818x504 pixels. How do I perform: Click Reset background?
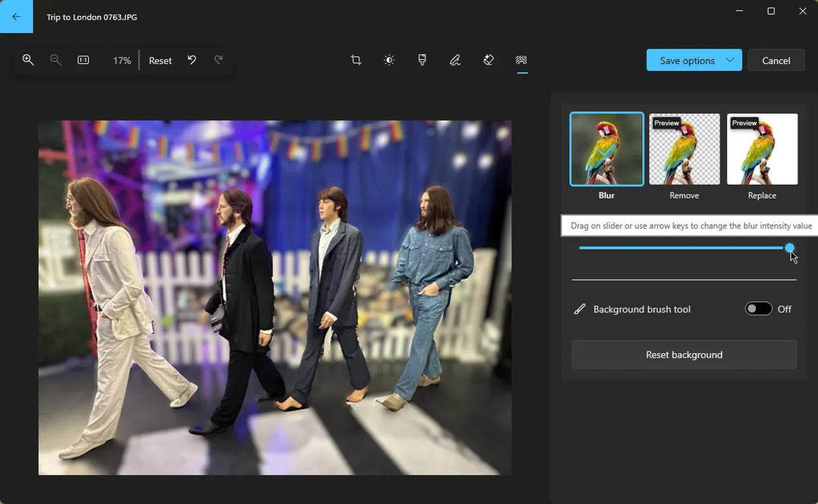click(x=684, y=355)
